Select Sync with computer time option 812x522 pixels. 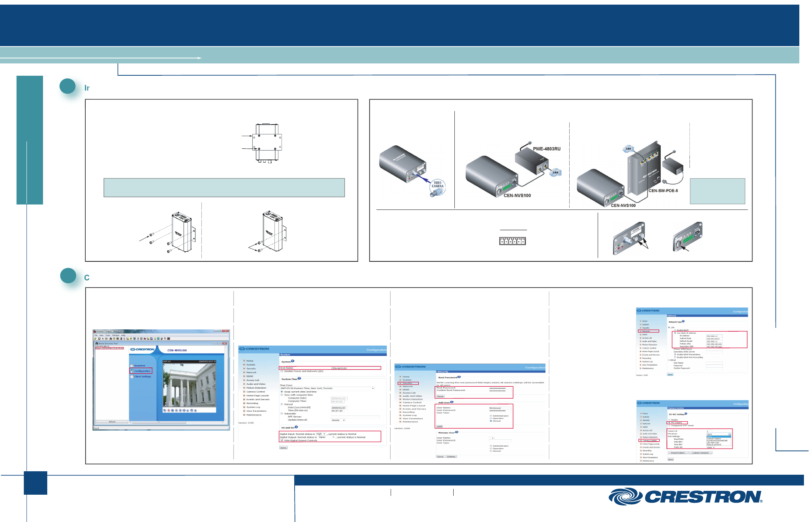coord(282,395)
